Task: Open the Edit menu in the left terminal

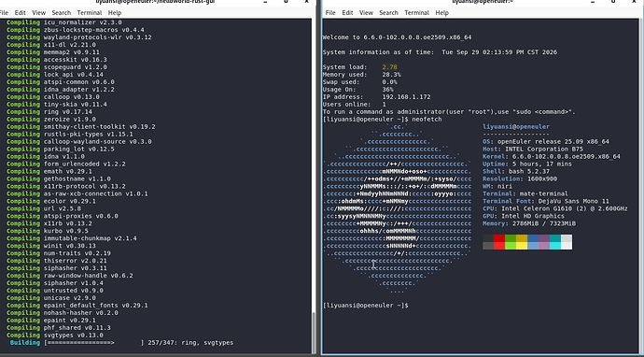Action: point(21,13)
